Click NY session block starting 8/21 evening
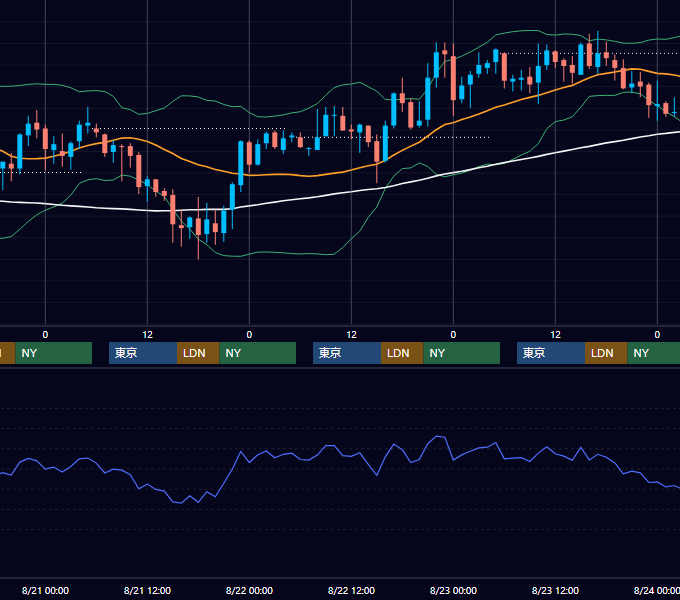The image size is (680, 600). [x=258, y=353]
